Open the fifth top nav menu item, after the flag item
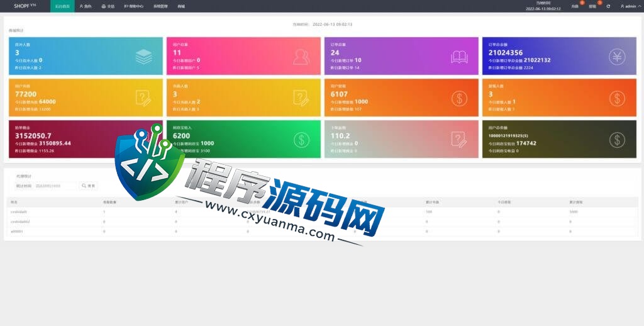This screenshot has width=644, height=326. (160, 6)
